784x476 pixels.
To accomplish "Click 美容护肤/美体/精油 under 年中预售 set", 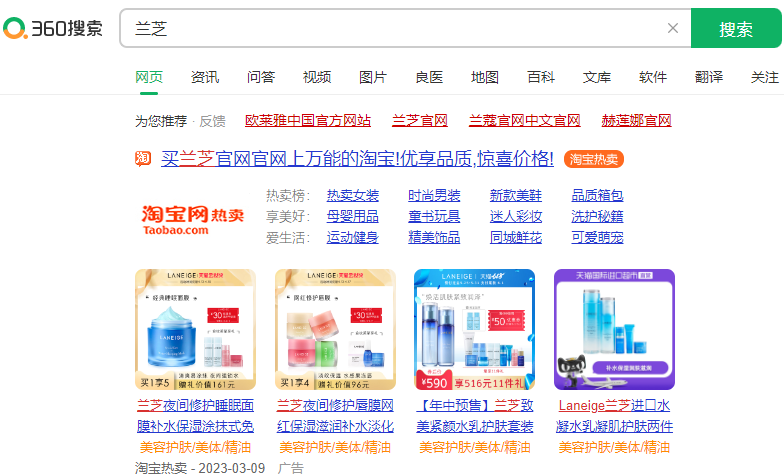I will pos(474,447).
